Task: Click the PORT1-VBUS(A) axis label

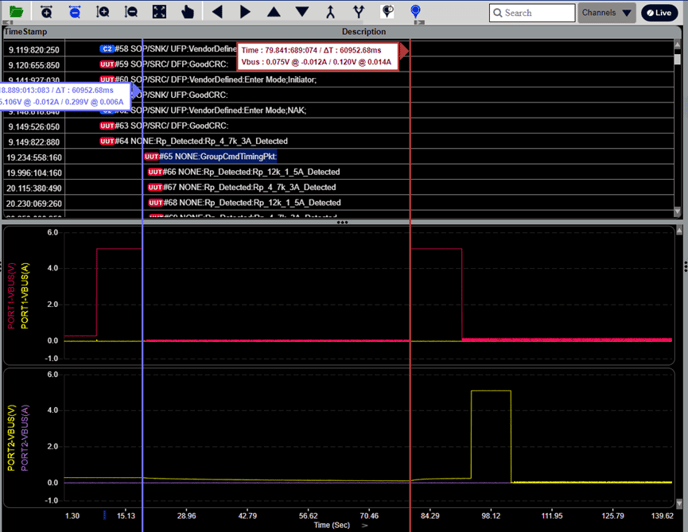Action: tap(25, 295)
